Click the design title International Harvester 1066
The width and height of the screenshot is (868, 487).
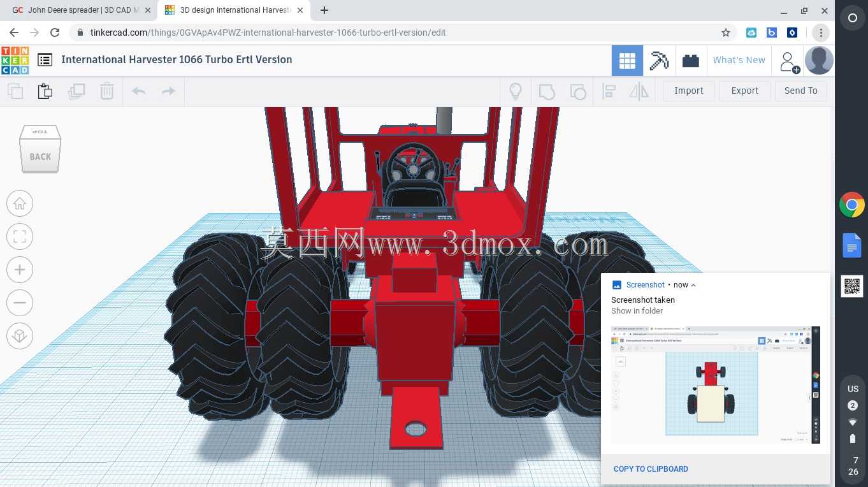pyautogui.click(x=177, y=59)
